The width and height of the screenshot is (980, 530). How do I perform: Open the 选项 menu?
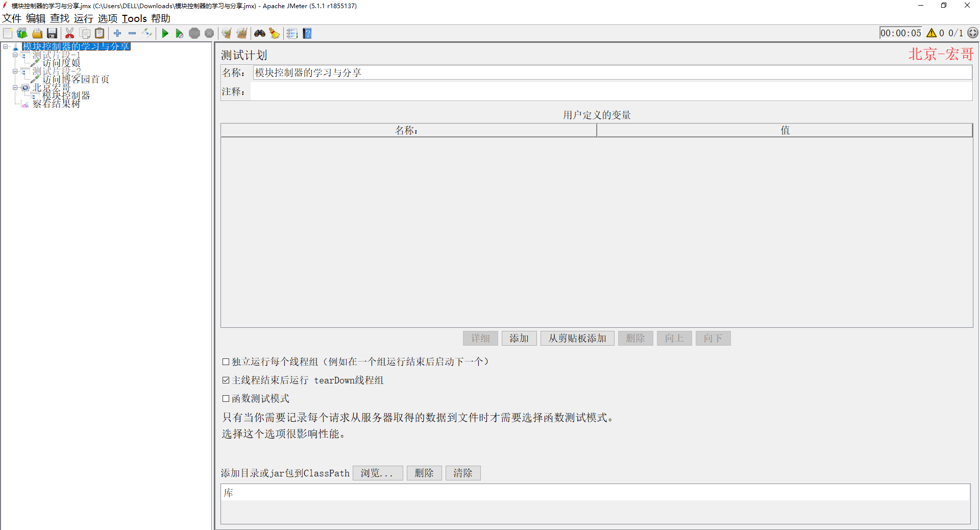click(x=108, y=18)
